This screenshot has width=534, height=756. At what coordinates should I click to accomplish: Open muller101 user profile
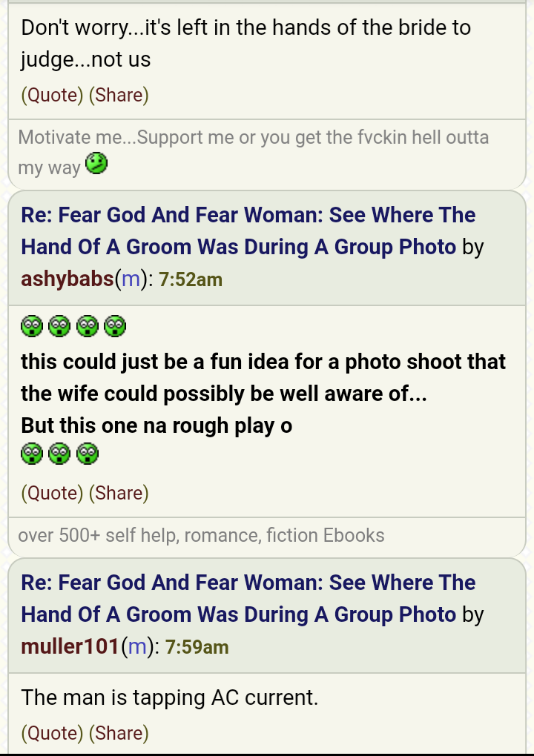pyautogui.click(x=70, y=646)
